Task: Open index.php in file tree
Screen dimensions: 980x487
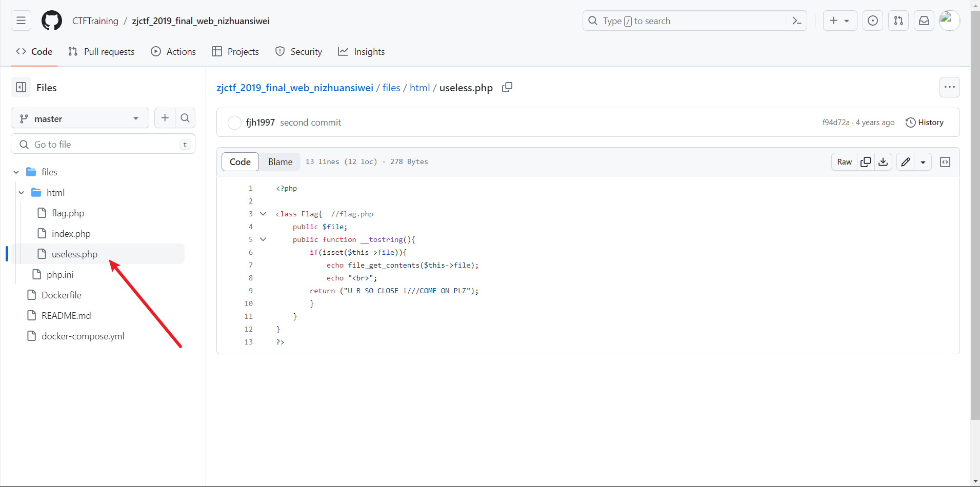Action: pyautogui.click(x=71, y=233)
